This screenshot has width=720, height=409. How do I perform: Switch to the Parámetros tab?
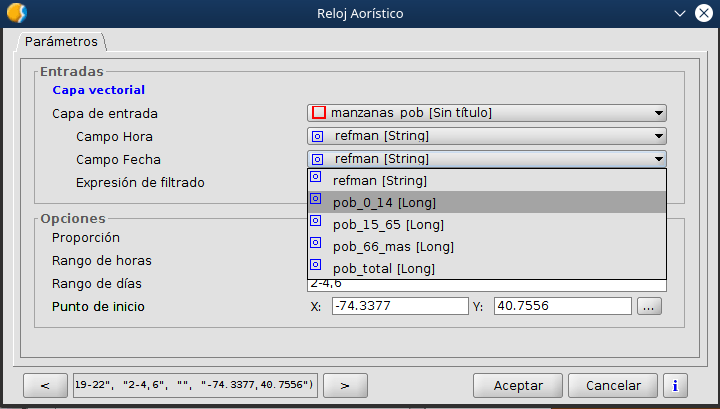(61, 42)
